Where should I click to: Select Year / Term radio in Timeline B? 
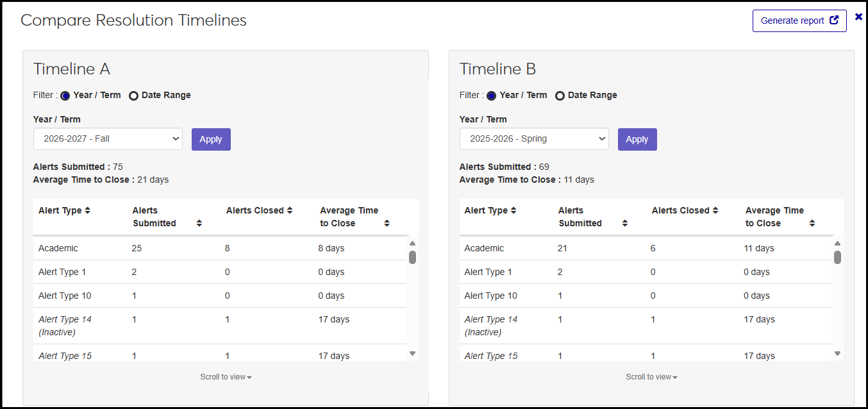[x=492, y=96]
